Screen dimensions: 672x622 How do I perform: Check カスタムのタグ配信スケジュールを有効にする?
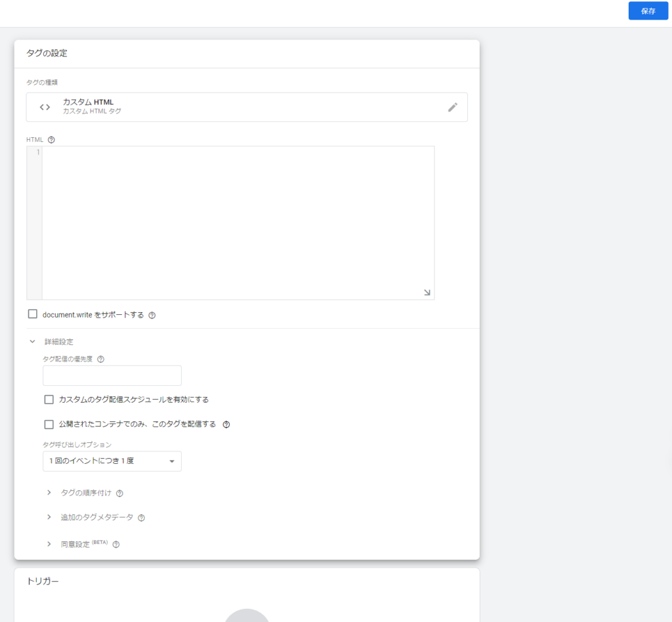tap(49, 400)
